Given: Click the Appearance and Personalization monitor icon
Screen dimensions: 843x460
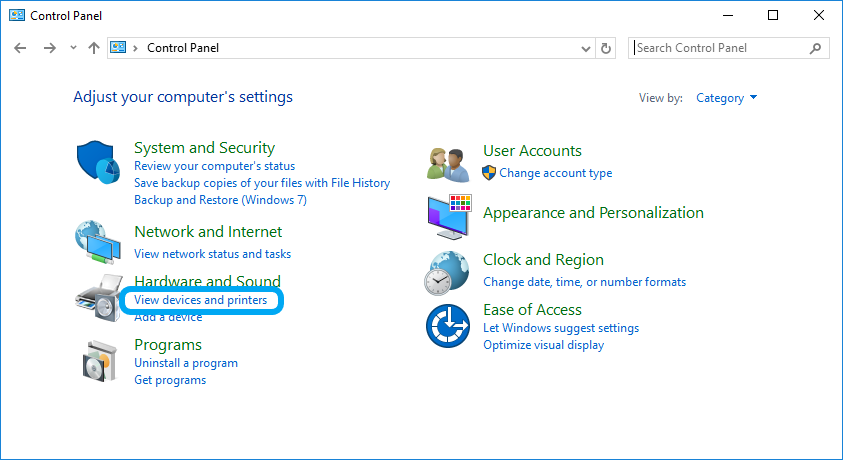Looking at the screenshot, I should click(449, 217).
